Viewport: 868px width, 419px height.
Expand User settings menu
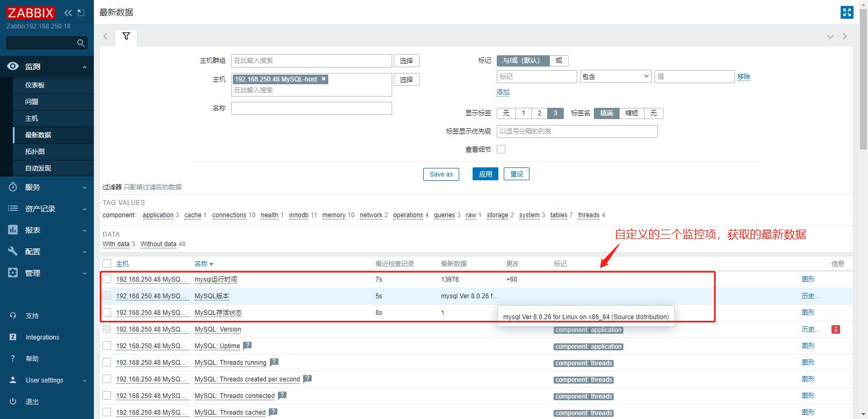click(47, 380)
